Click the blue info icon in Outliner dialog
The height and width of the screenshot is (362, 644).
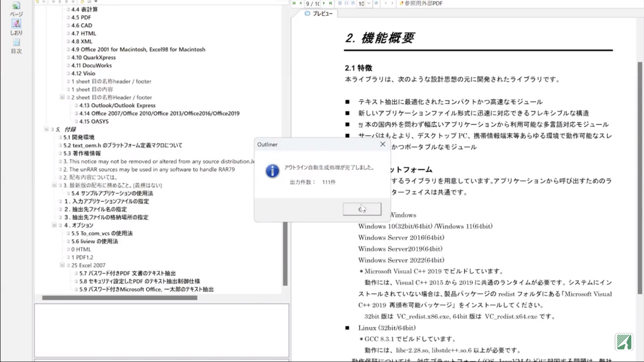coord(272,171)
